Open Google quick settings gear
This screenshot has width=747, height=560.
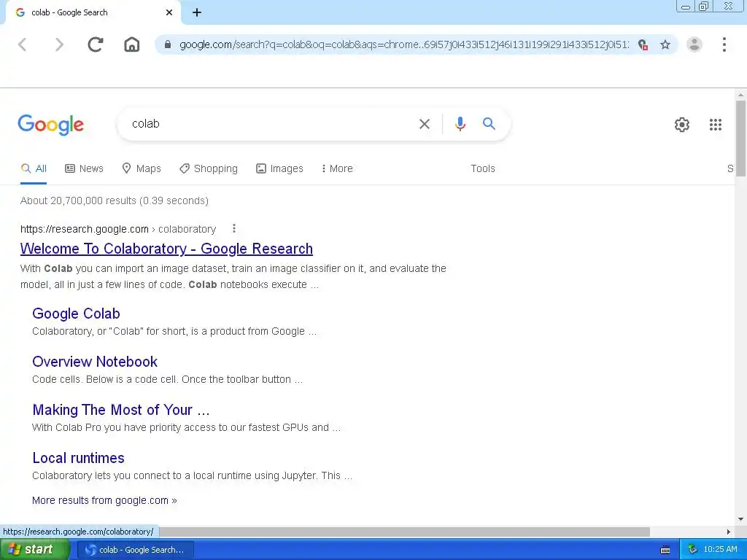pyautogui.click(x=682, y=125)
